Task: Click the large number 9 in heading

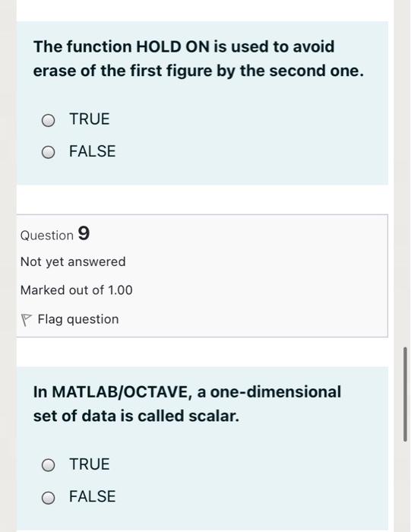Action: (x=84, y=233)
